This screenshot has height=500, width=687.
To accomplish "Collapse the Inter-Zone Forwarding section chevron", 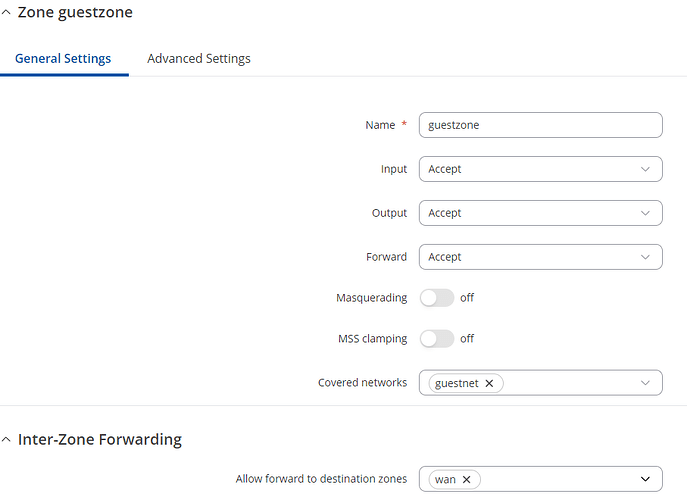I will [x=6, y=440].
